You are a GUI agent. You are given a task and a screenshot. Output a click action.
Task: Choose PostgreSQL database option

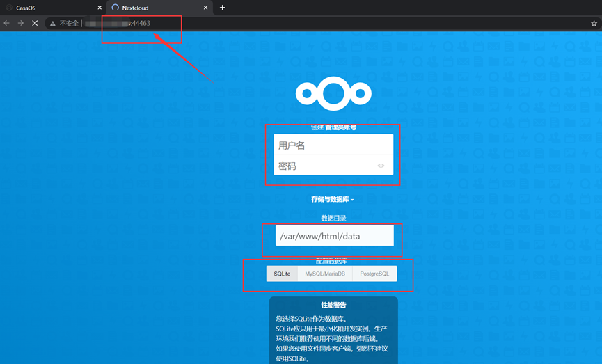coord(374,274)
